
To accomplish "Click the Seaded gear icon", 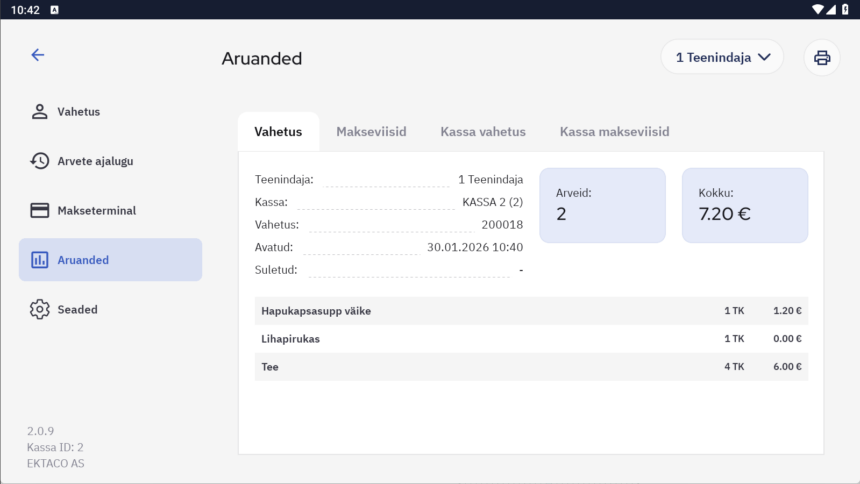I will click(40, 309).
